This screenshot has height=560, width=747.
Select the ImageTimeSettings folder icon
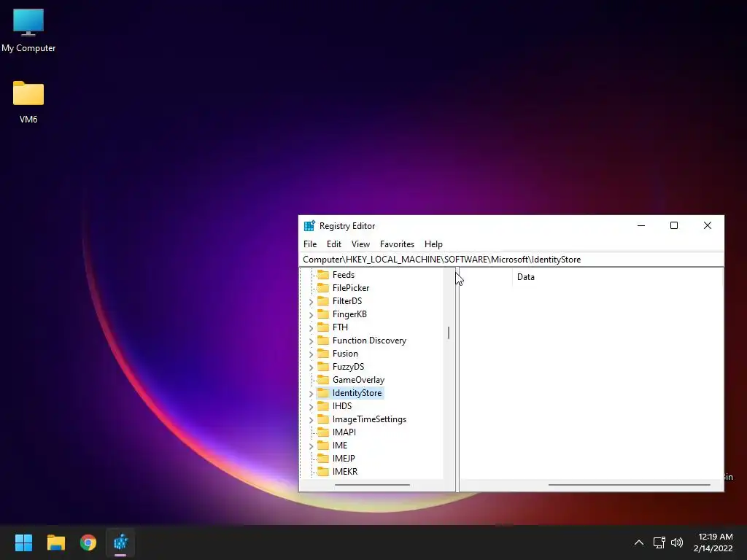[x=323, y=419]
